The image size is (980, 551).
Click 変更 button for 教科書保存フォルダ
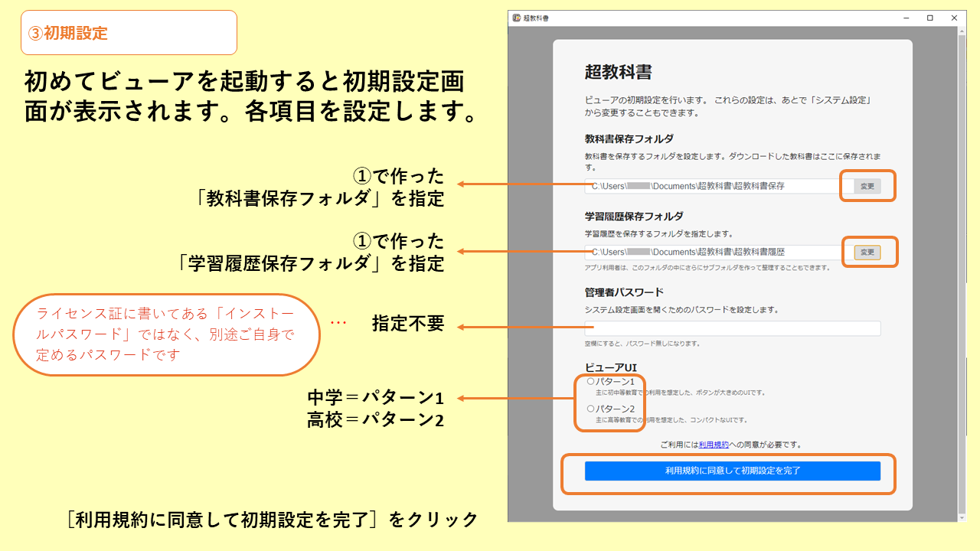(867, 186)
